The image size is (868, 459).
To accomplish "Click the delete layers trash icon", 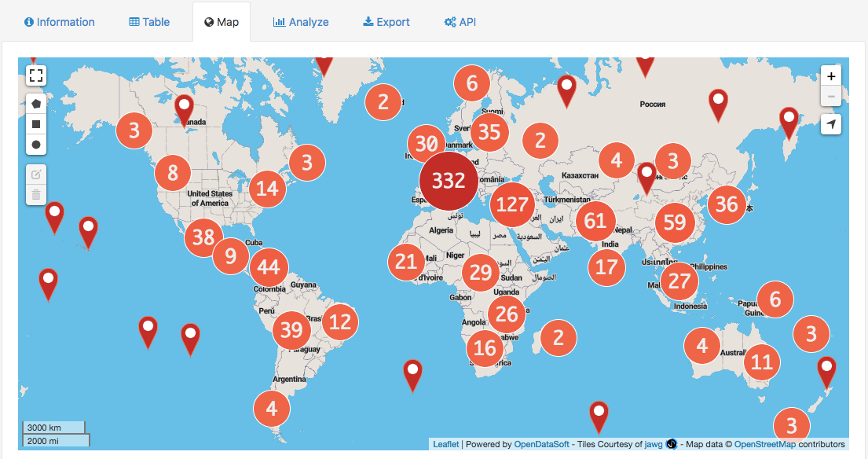I will 36,194.
